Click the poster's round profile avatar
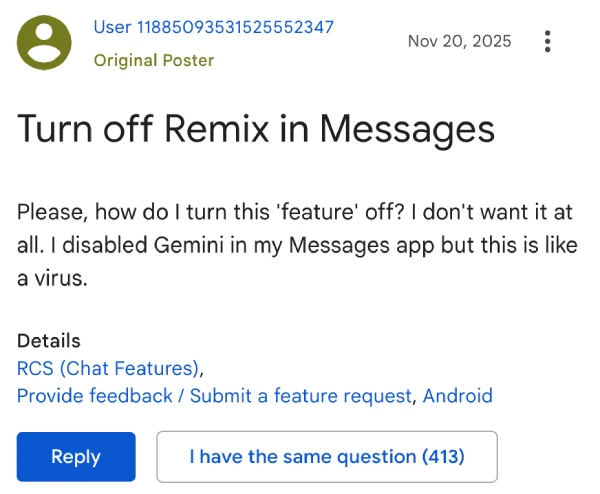 45,43
